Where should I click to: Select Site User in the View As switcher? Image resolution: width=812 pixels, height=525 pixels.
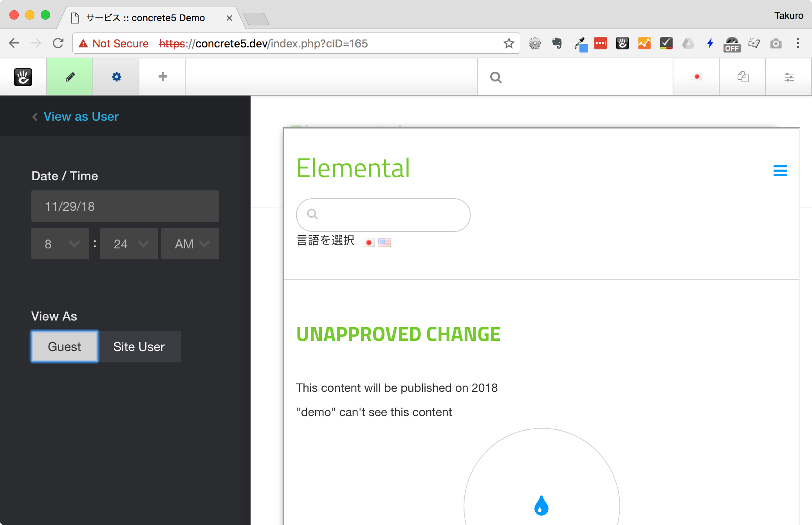pyautogui.click(x=139, y=346)
